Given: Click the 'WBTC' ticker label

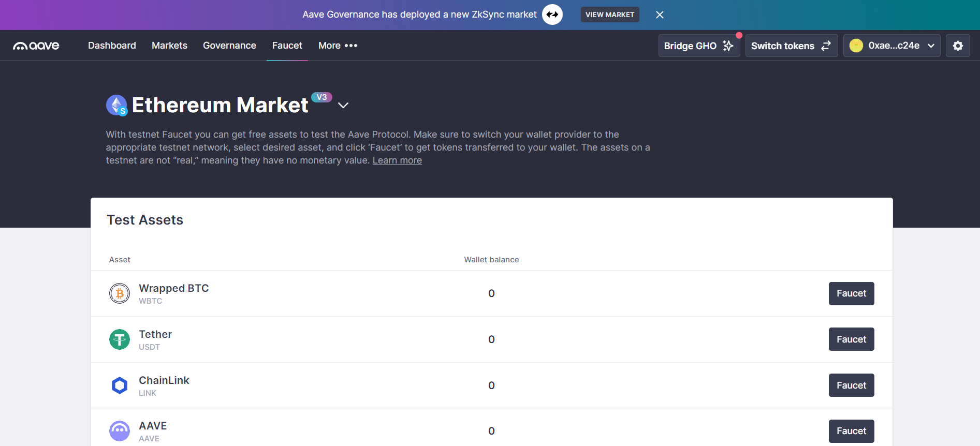Looking at the screenshot, I should coord(150,301).
